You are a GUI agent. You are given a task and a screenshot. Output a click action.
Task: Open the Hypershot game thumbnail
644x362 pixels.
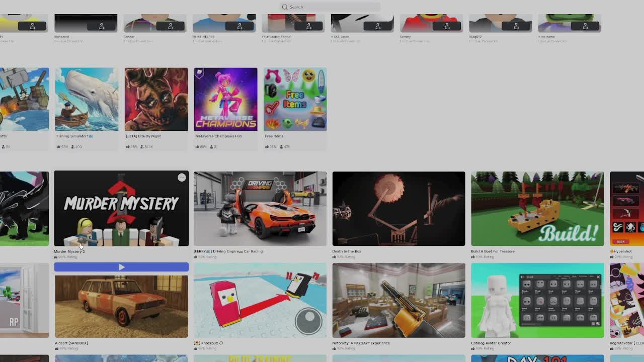(627, 209)
